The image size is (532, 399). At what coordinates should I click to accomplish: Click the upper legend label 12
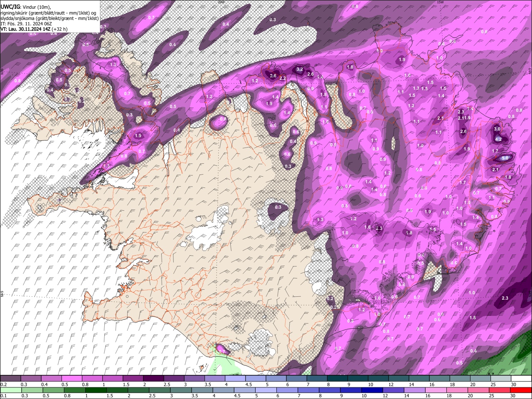(391, 384)
